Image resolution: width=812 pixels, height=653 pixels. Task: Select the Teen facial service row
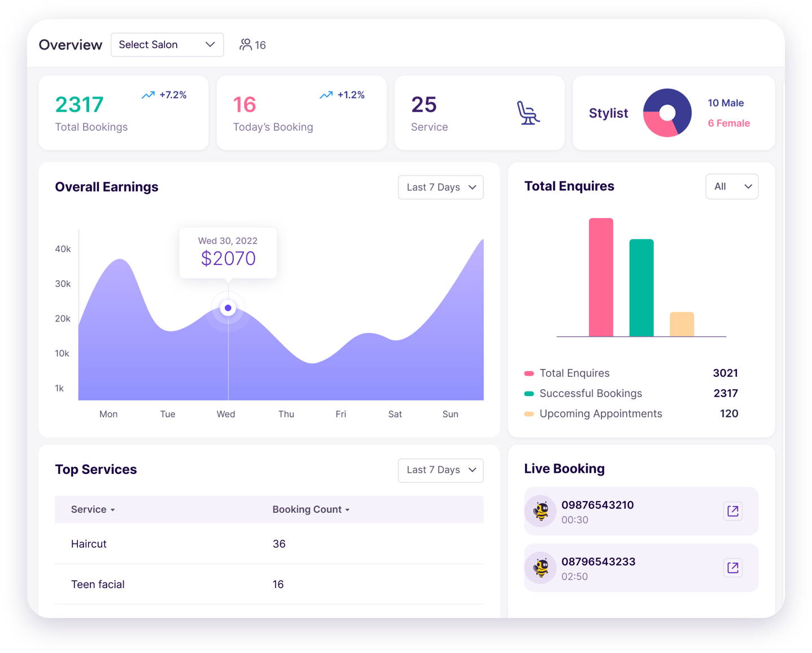click(269, 585)
